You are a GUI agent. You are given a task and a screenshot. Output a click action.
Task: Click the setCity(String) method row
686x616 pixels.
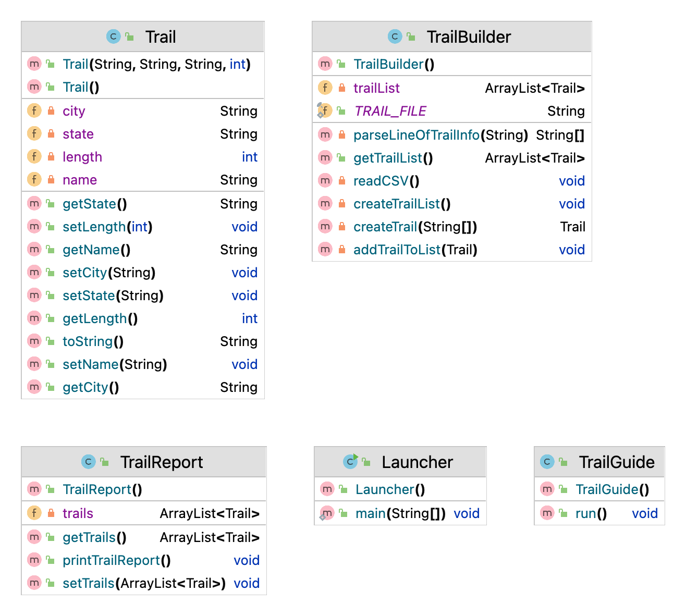(x=143, y=272)
